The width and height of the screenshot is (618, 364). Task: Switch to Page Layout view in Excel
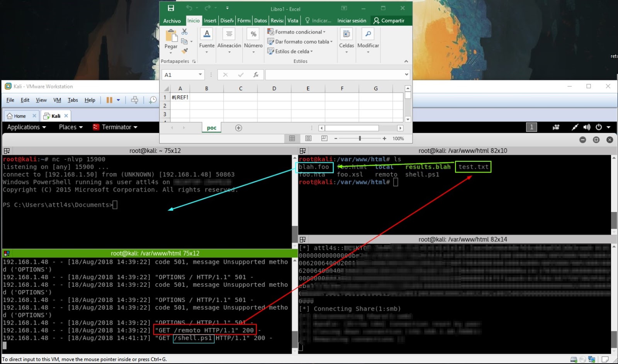308,138
